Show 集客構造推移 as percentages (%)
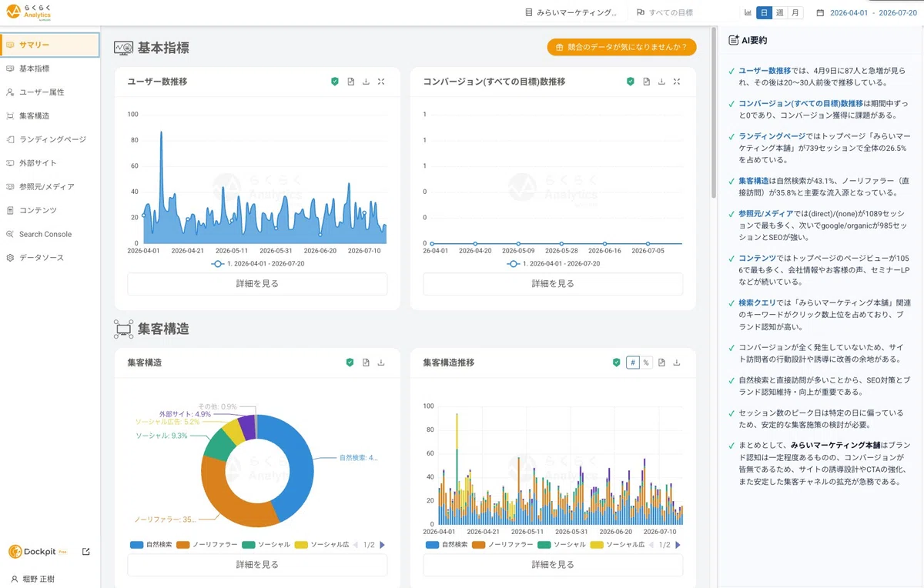The width and height of the screenshot is (924, 588). pyautogui.click(x=646, y=362)
